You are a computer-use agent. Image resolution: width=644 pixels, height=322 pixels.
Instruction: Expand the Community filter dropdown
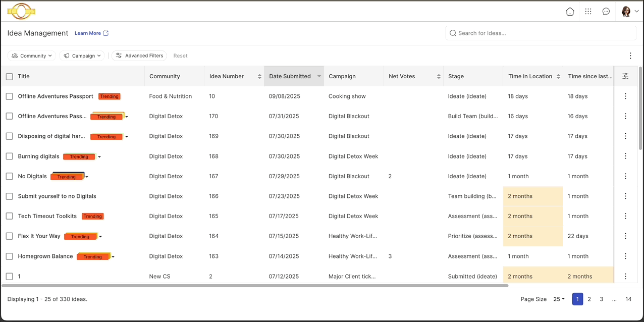[x=32, y=56]
